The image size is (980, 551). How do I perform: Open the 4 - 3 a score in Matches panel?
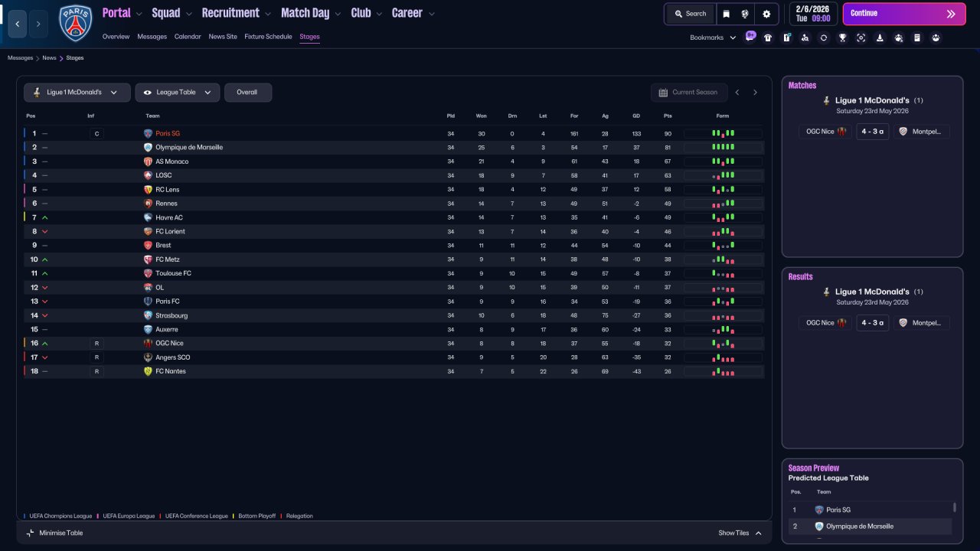(872, 132)
